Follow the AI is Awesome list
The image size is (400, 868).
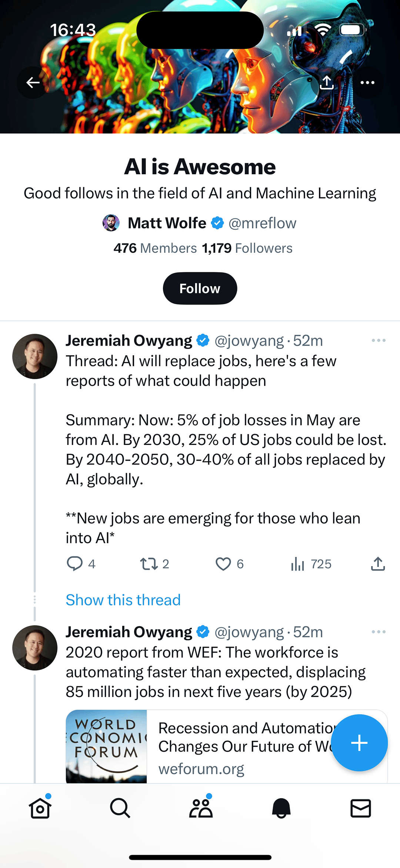[200, 288]
